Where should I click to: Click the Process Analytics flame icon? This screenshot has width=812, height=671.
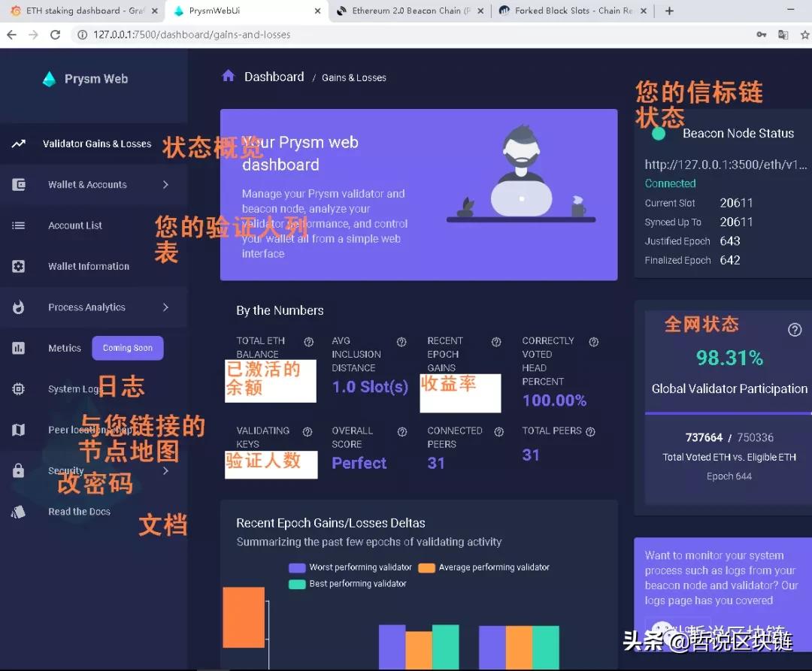tap(19, 307)
